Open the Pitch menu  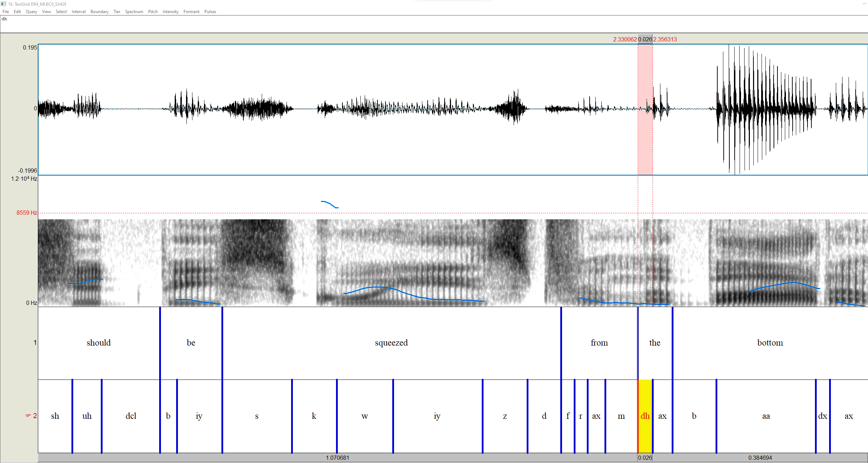pos(153,11)
